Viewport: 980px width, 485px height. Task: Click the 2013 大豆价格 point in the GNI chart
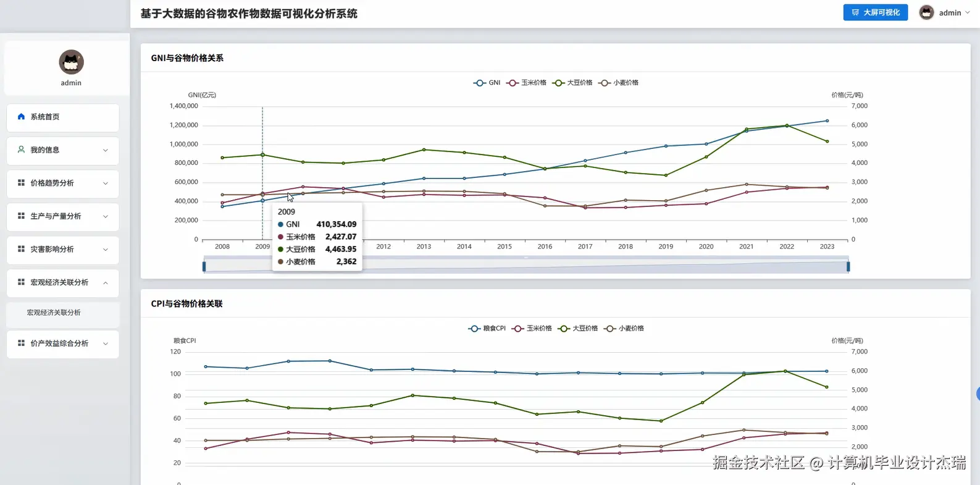tap(424, 150)
